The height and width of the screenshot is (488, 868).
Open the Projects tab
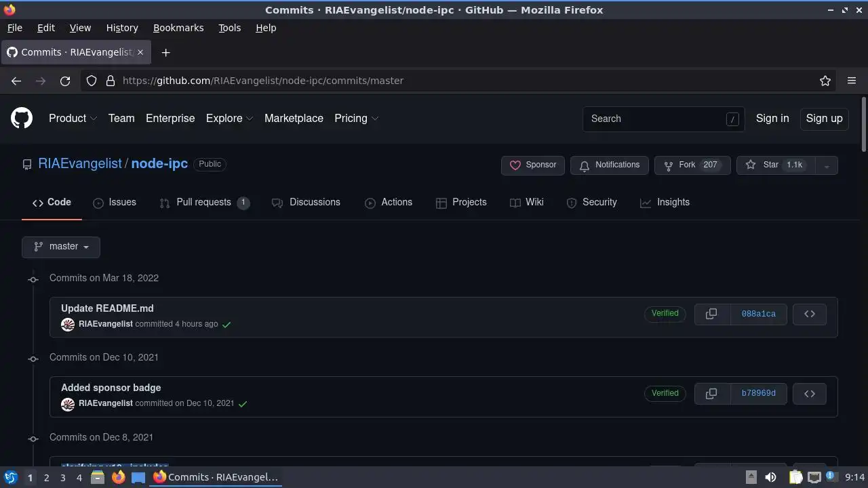point(461,203)
